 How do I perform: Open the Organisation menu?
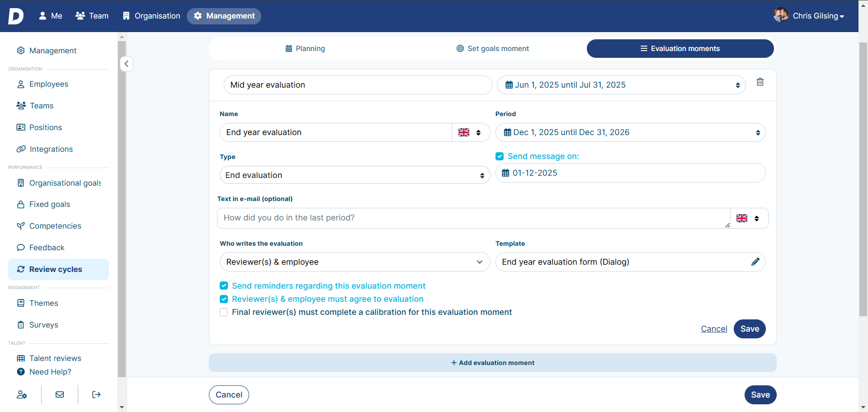[x=151, y=16]
